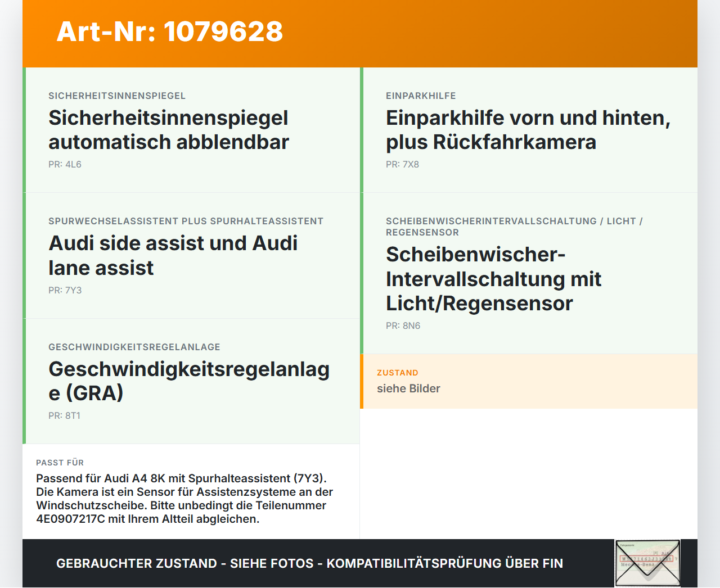This screenshot has height=588, width=720.
Task: Click 'SCHEIBENWISCHERINTERVALLSCHALTUNG / LICHT / REGENSENSOR' label
Action: point(514,227)
